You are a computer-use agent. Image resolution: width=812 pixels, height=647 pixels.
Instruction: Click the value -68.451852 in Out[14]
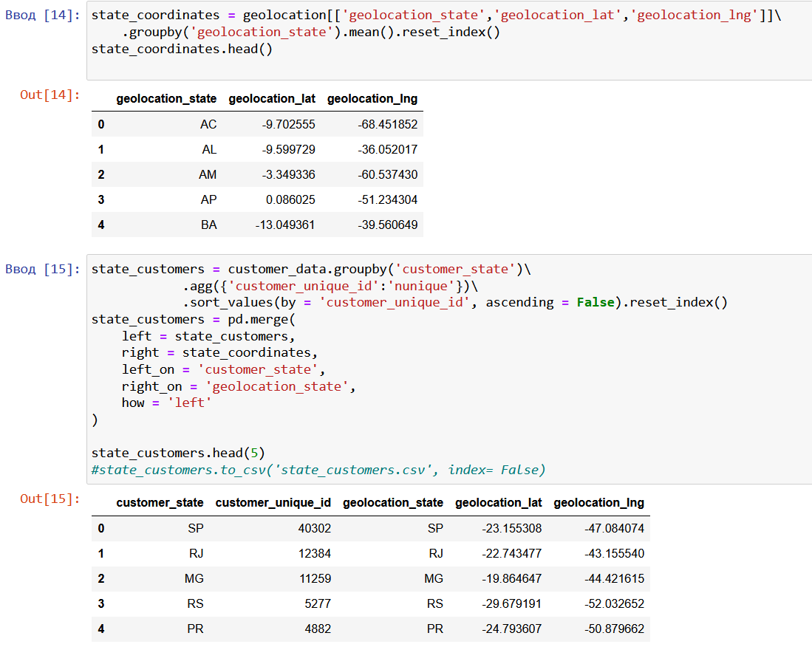[x=387, y=124]
